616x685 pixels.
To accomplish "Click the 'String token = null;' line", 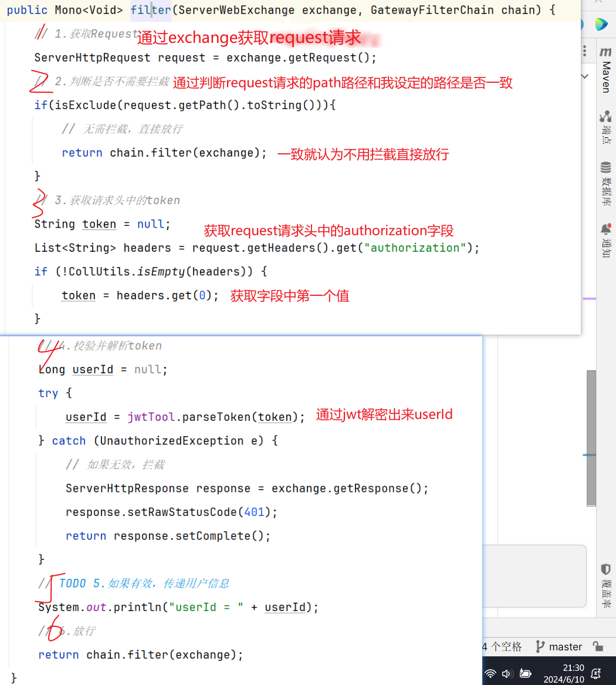I will click(x=102, y=224).
